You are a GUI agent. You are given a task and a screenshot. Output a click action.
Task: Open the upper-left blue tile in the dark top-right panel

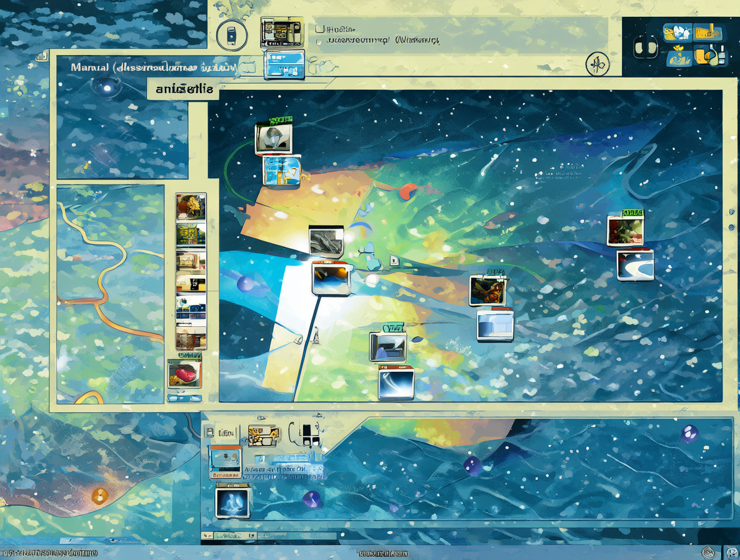pyautogui.click(x=677, y=32)
